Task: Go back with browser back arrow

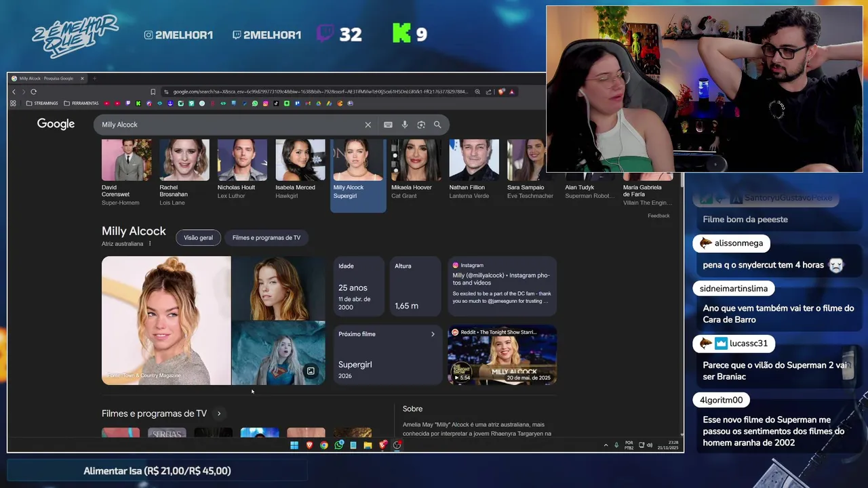Action: [x=14, y=91]
